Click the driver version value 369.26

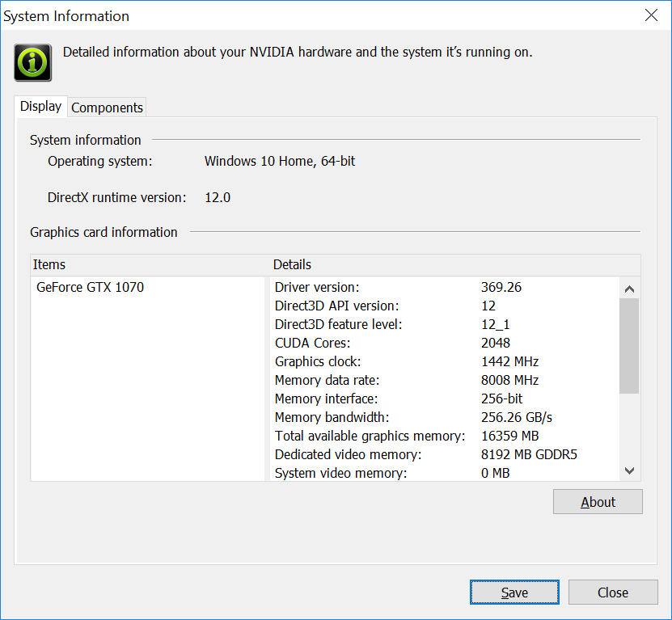tap(501, 287)
